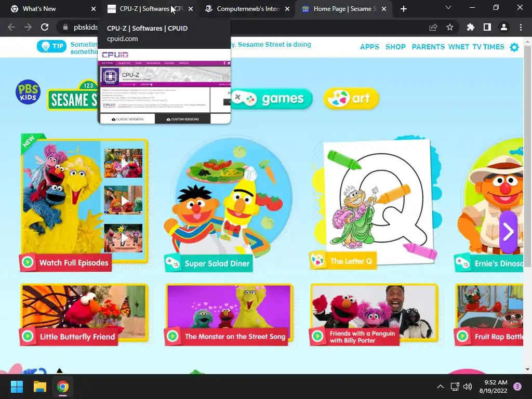
Task: Click the lock icon in address bar
Action: [x=65, y=27]
